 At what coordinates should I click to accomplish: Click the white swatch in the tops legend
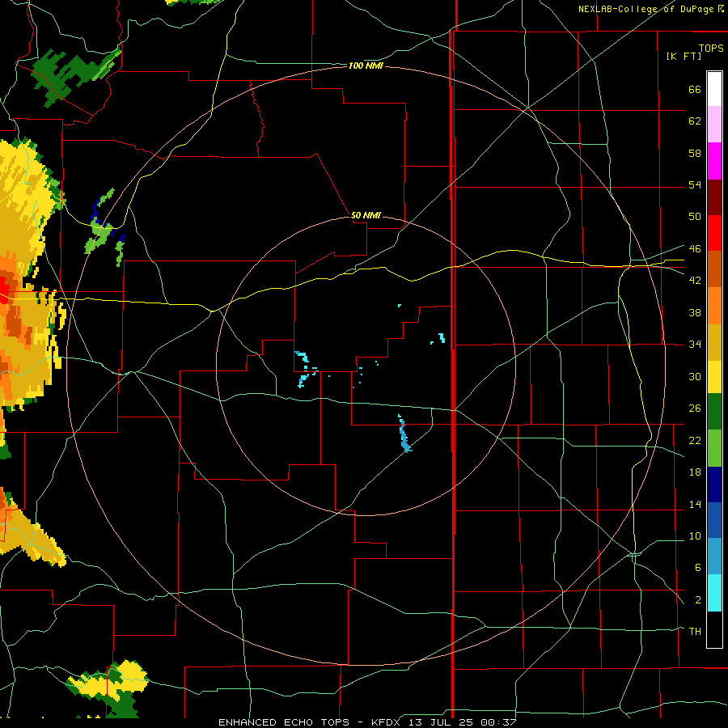tap(714, 89)
